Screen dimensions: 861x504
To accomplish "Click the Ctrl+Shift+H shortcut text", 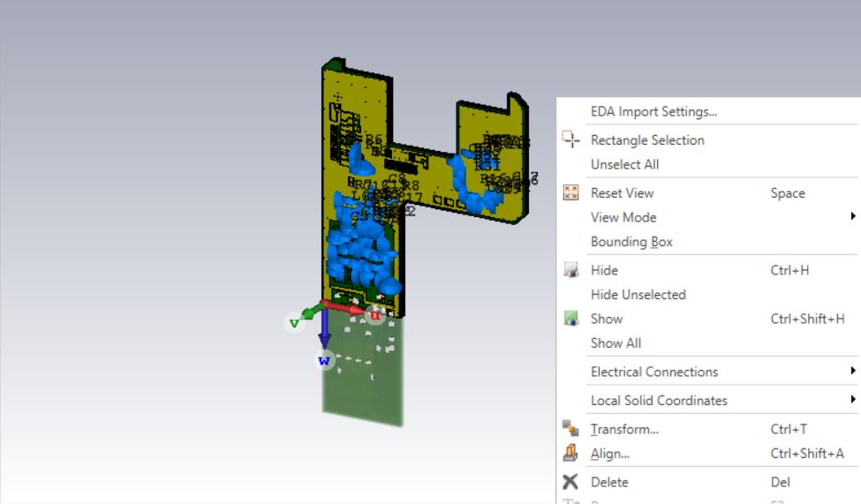I will 807,319.
